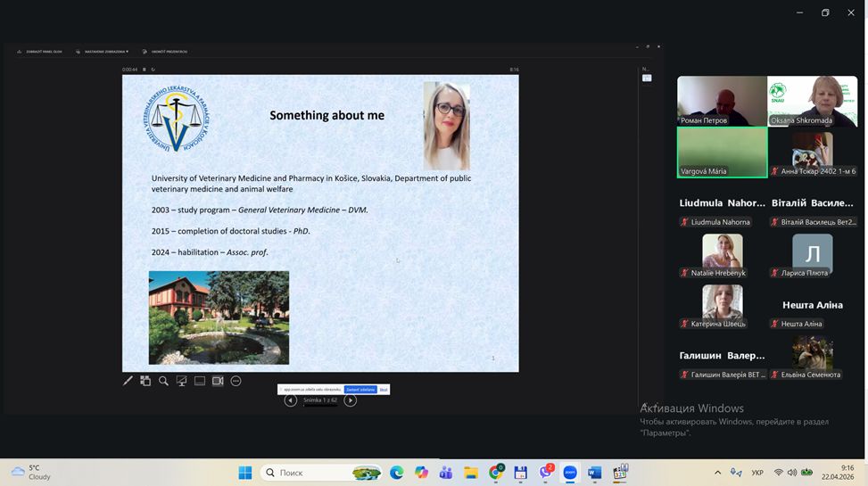Select Oksana Shkromada's video thumbnail
The width and height of the screenshot is (868, 486).
pos(812,101)
